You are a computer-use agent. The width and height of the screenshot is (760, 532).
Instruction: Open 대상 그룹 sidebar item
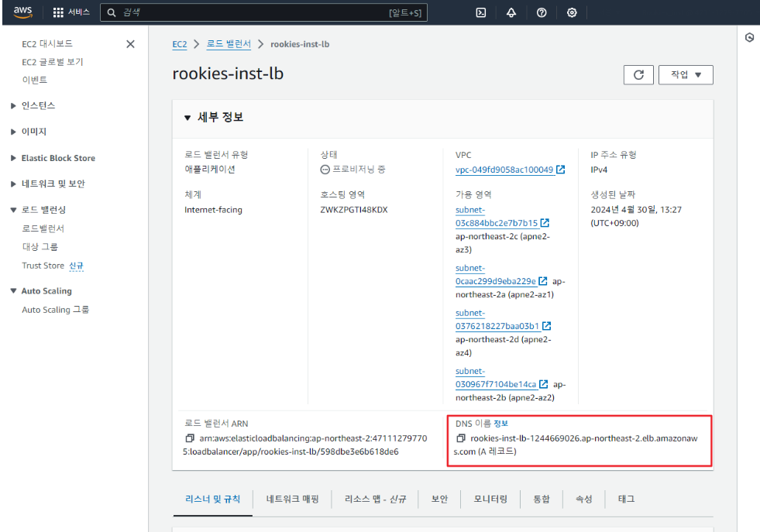coord(40,246)
